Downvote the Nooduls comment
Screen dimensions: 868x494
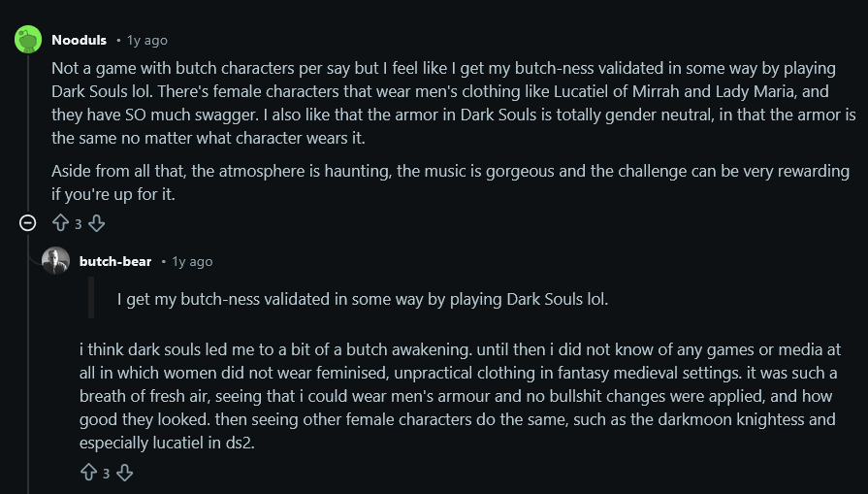(96, 223)
